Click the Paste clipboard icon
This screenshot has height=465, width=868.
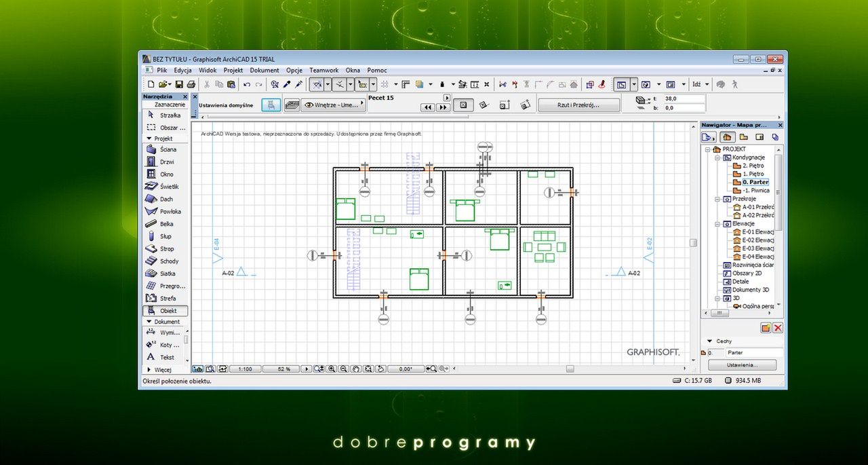tap(231, 84)
